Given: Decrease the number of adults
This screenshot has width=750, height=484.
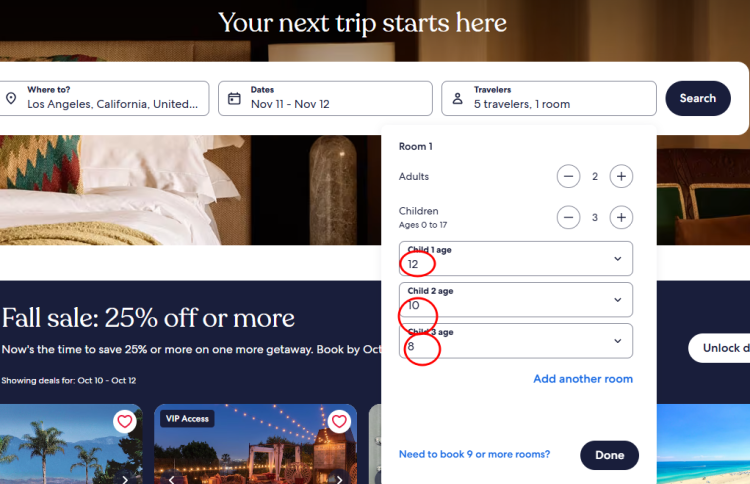Looking at the screenshot, I should (569, 177).
